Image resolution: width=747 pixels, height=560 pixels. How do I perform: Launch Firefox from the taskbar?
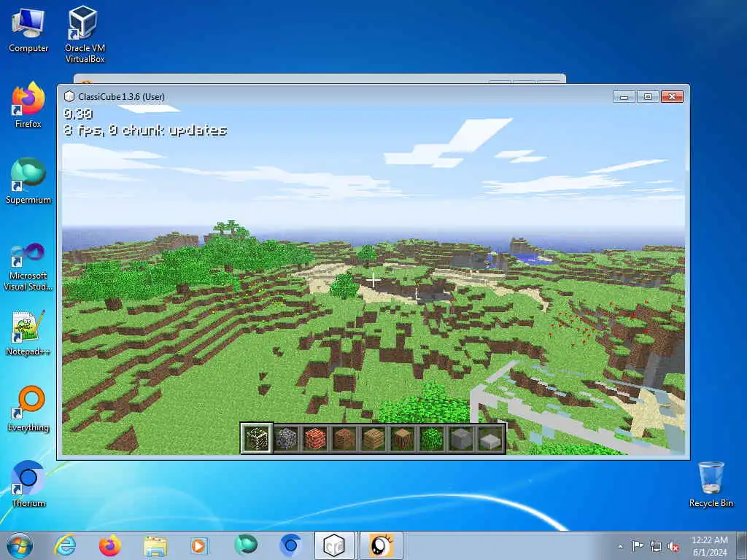[110, 545]
